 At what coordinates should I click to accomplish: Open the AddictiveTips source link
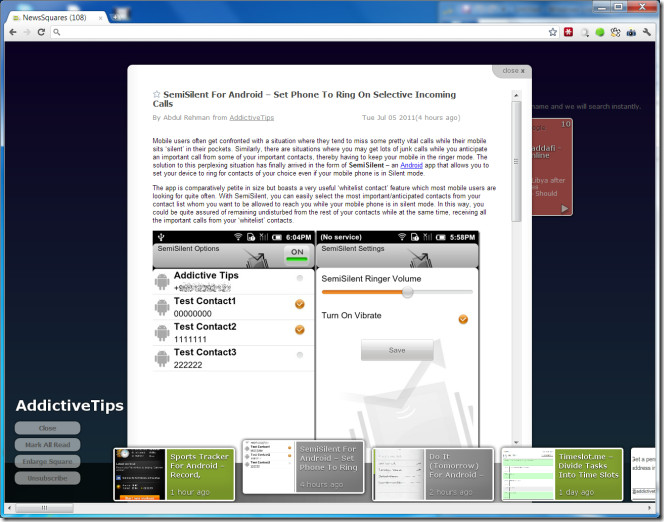(252, 118)
